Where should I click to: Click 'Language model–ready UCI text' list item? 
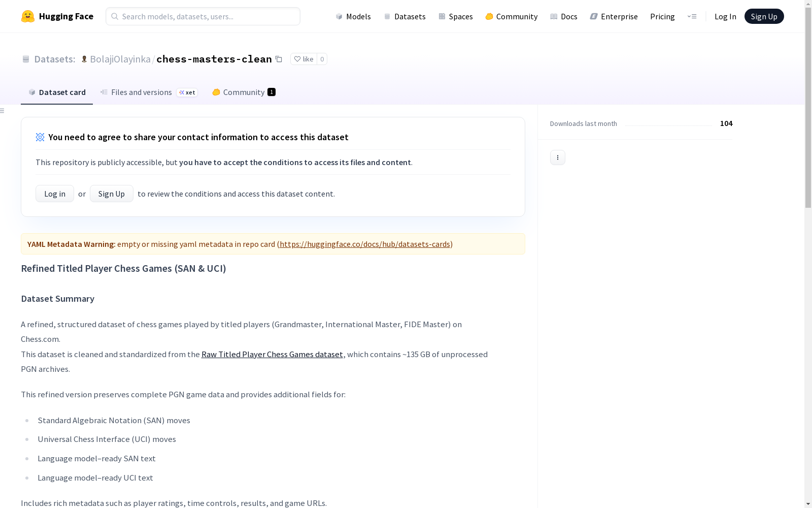[95, 478]
